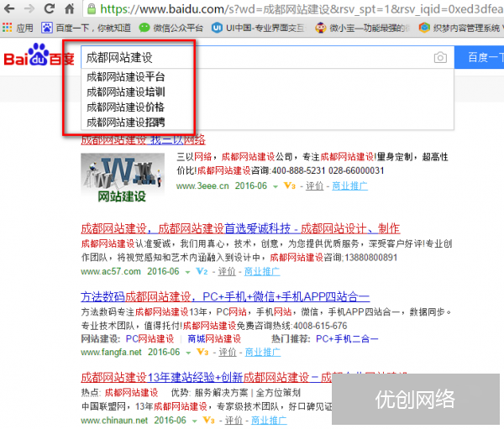Click the green HTTPS padlock icon
504x429 pixels.
92,9
